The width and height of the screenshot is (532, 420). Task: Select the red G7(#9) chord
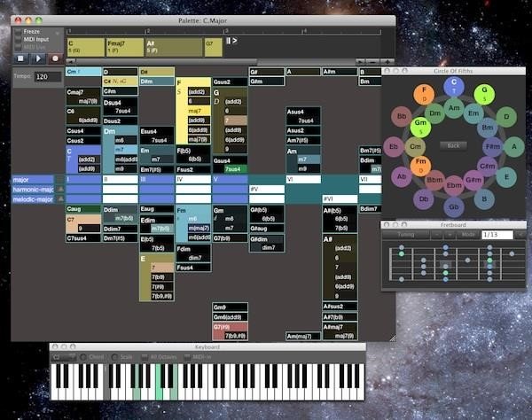230,327
